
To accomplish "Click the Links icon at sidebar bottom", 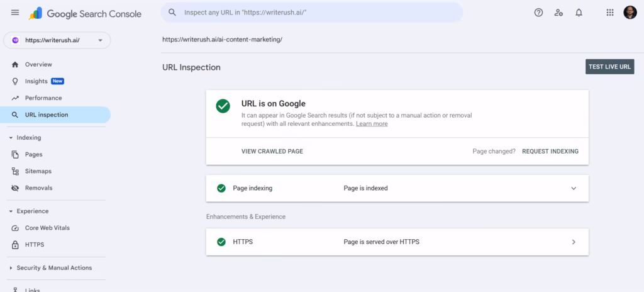I will 15,289.
